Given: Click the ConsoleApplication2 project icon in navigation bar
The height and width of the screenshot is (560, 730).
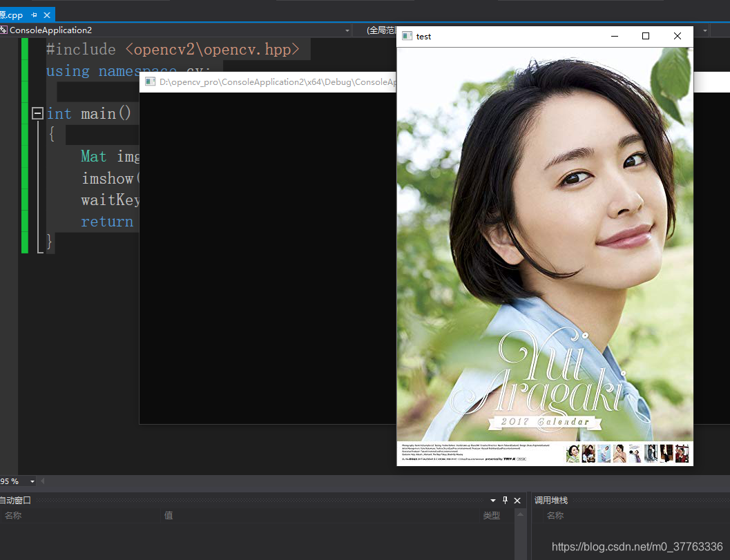Looking at the screenshot, I should coord(5,30).
